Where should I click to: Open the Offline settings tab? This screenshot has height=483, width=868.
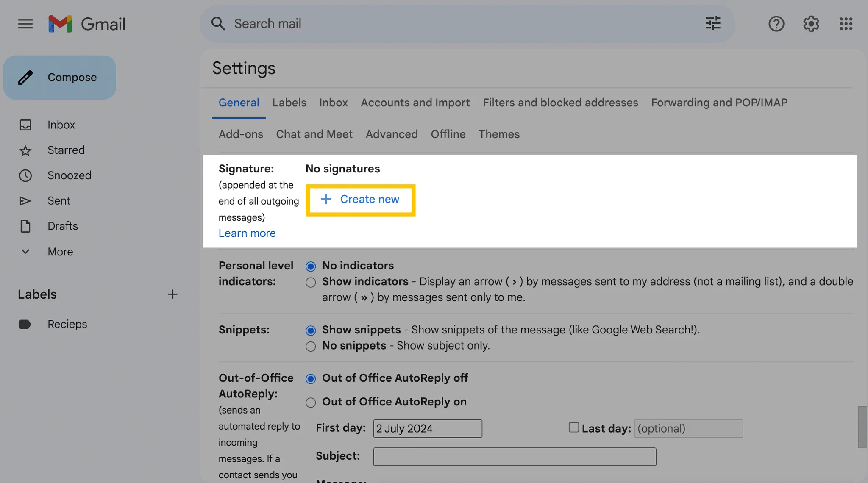click(x=448, y=134)
